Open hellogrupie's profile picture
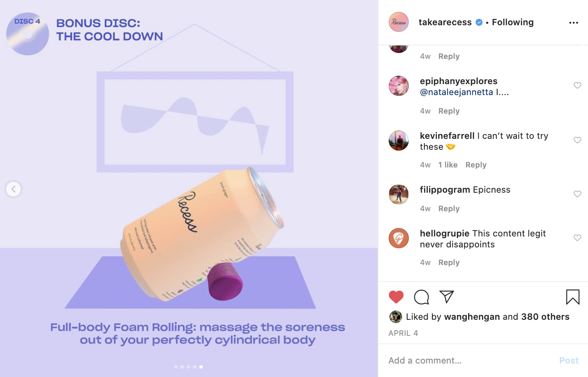The height and width of the screenshot is (377, 588). [399, 238]
